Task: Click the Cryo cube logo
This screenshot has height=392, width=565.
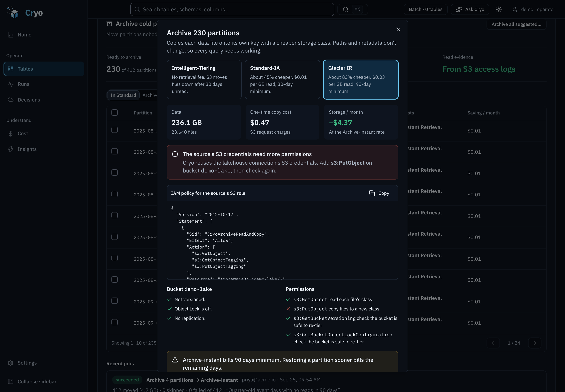Action: point(13,12)
